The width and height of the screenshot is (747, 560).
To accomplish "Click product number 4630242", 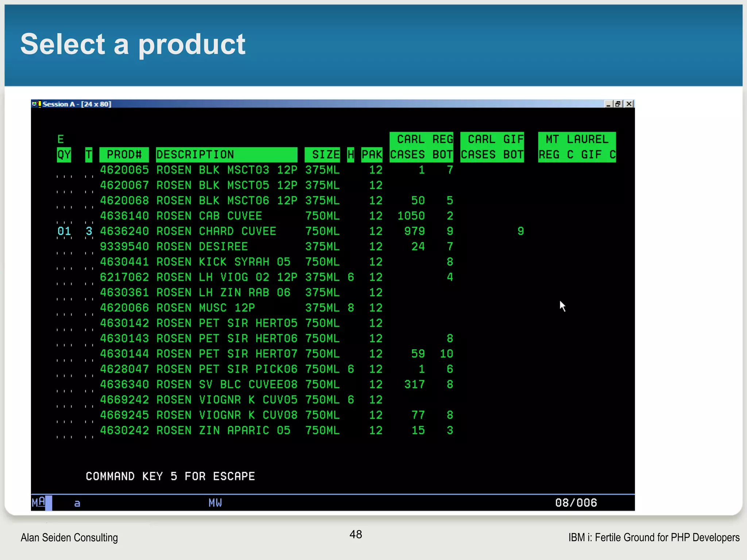I will [x=124, y=430].
